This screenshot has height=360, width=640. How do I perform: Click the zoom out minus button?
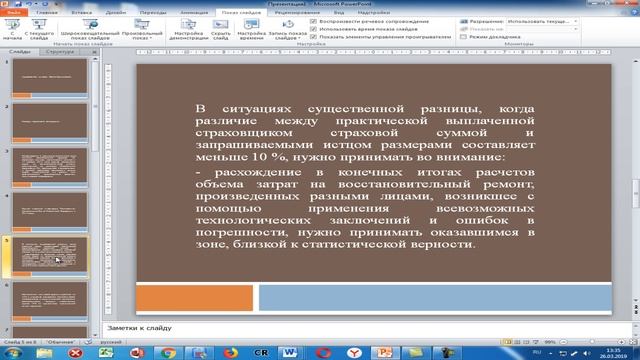[x=563, y=342]
